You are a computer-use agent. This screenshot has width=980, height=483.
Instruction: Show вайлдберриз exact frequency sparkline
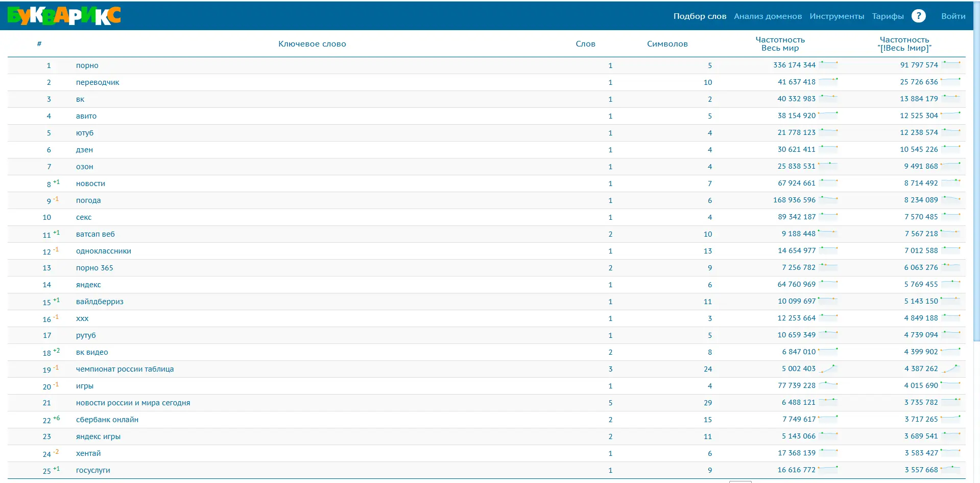tap(951, 301)
